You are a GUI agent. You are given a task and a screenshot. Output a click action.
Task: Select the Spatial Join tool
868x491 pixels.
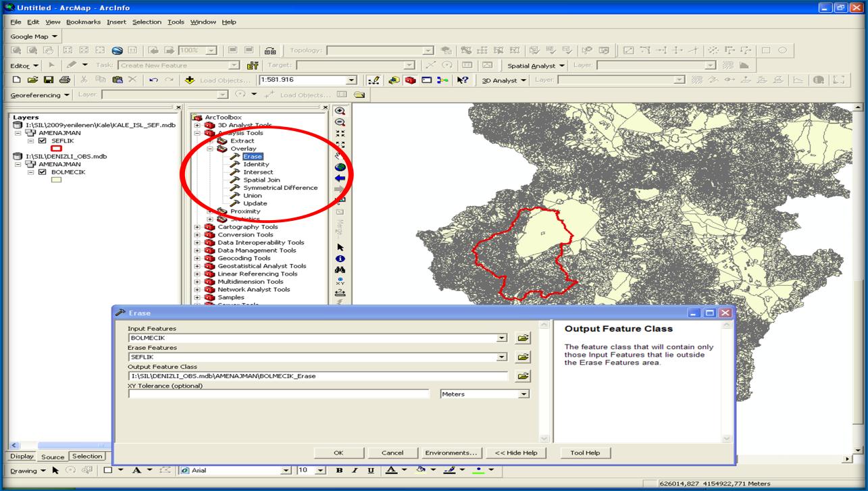coord(261,180)
